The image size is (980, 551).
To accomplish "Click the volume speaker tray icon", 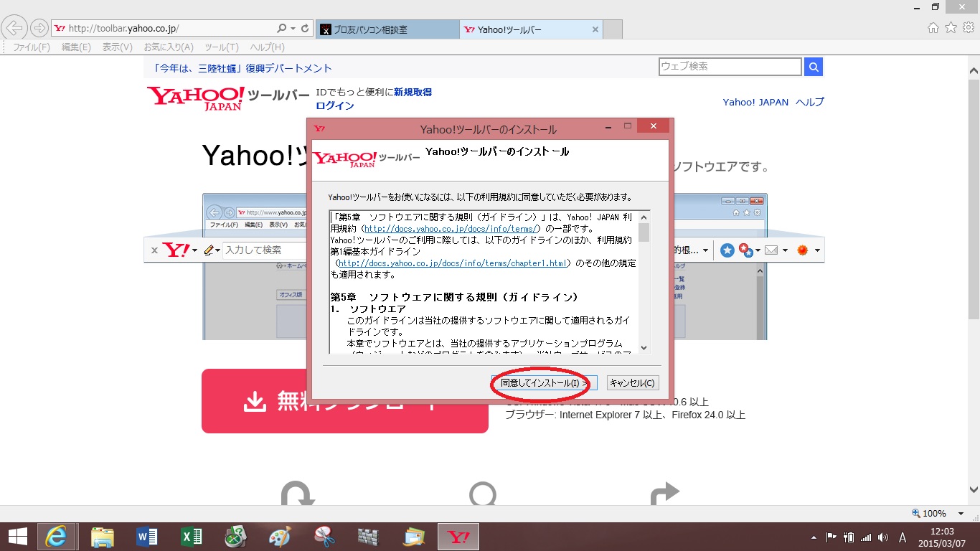I will [x=882, y=537].
